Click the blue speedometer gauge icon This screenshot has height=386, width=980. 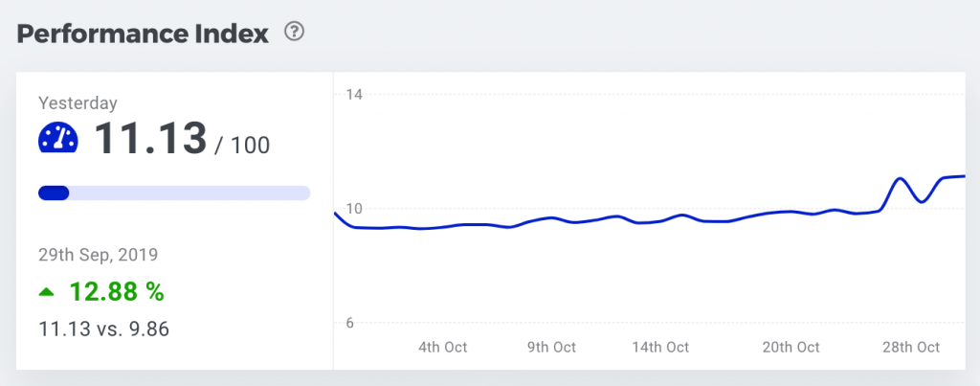57,138
